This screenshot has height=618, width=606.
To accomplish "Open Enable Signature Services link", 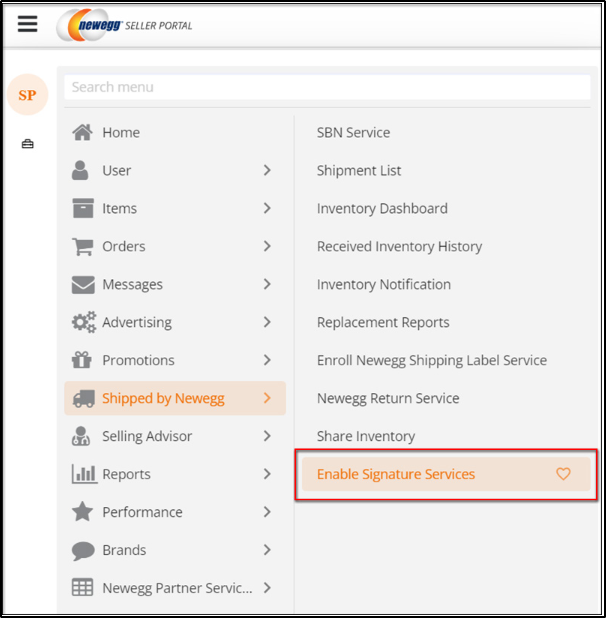I will [x=396, y=474].
